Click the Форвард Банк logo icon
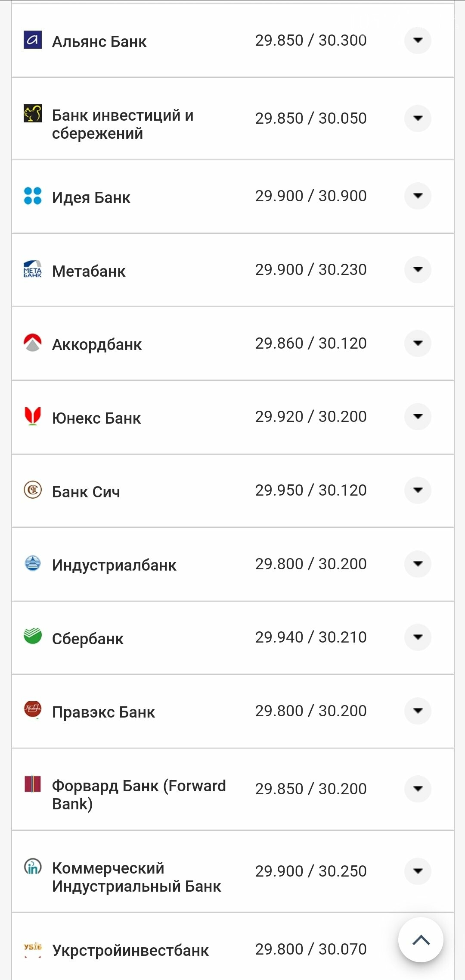The width and height of the screenshot is (465, 980). (x=32, y=784)
